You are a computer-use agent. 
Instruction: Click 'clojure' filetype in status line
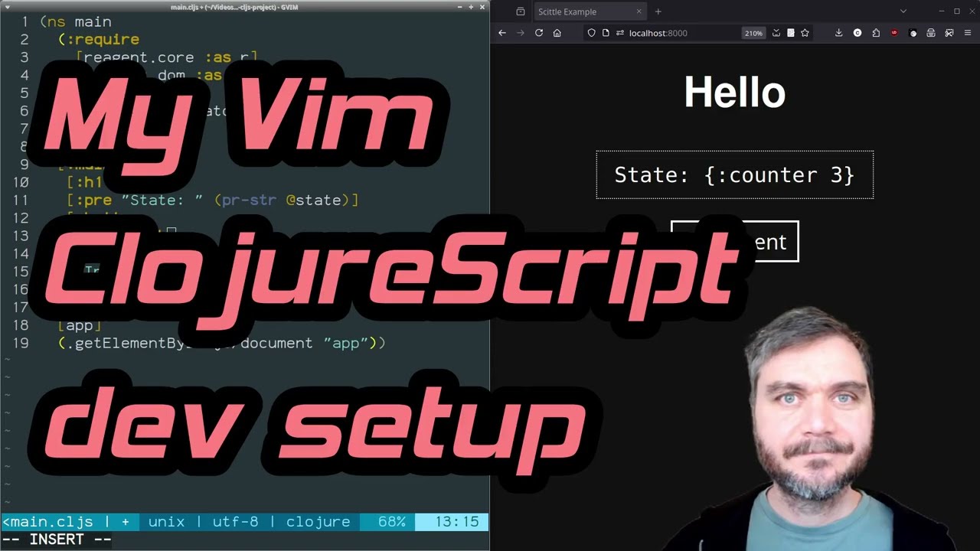tap(318, 522)
